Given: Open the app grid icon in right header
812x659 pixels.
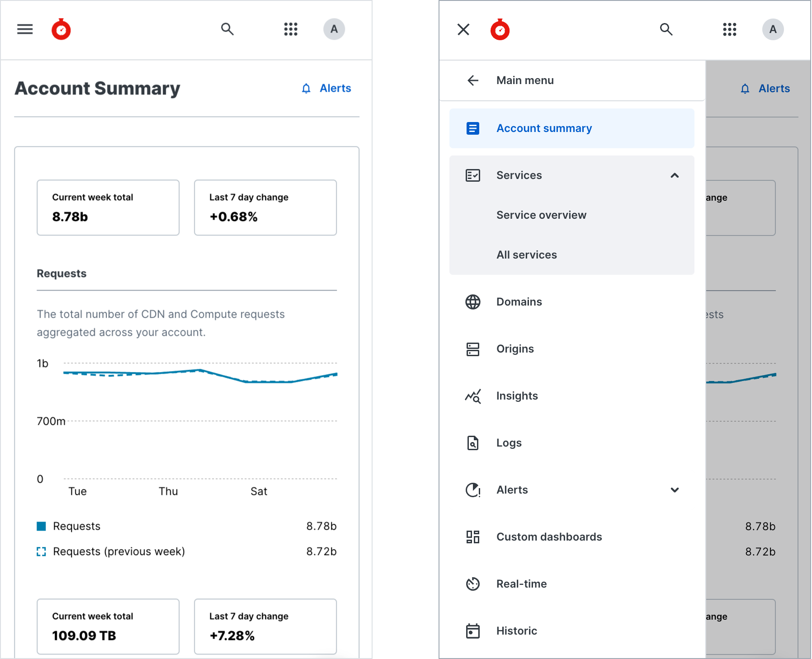Looking at the screenshot, I should coord(729,29).
